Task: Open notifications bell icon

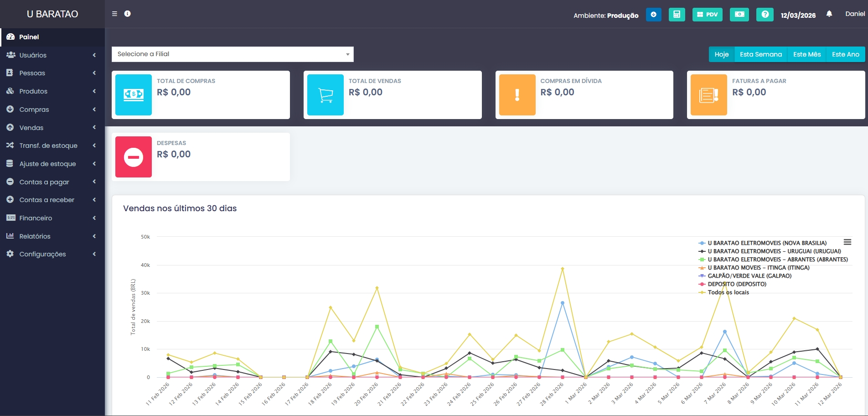Action: coord(829,14)
